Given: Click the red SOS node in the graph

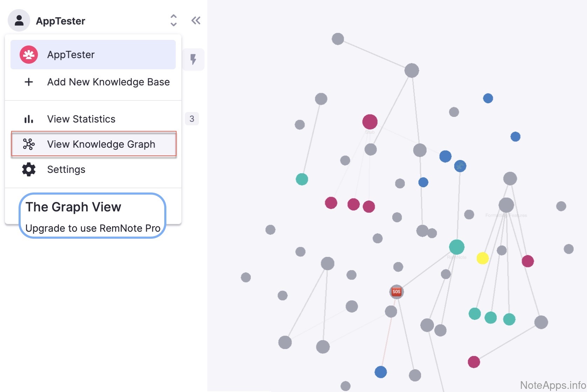Looking at the screenshot, I should [396, 292].
